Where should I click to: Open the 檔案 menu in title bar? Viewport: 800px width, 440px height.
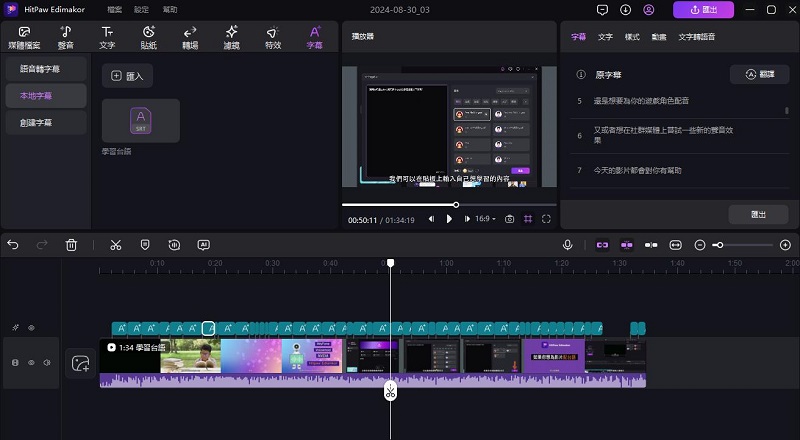click(x=114, y=9)
